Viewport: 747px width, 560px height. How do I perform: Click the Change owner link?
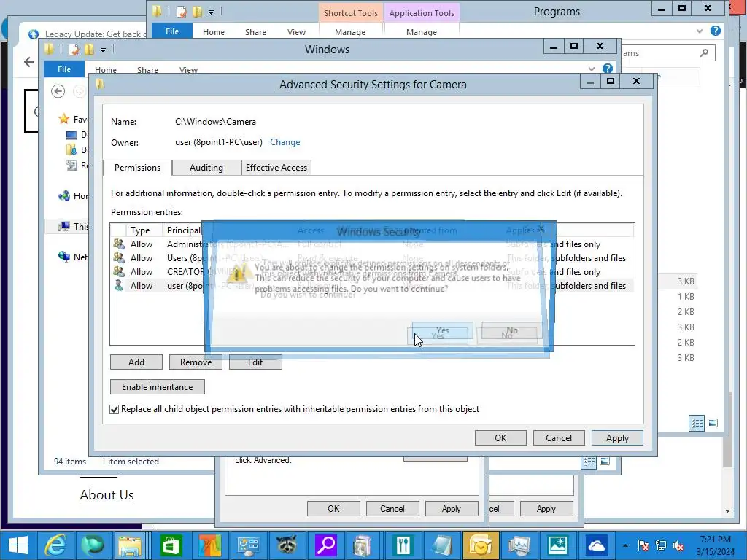285,142
